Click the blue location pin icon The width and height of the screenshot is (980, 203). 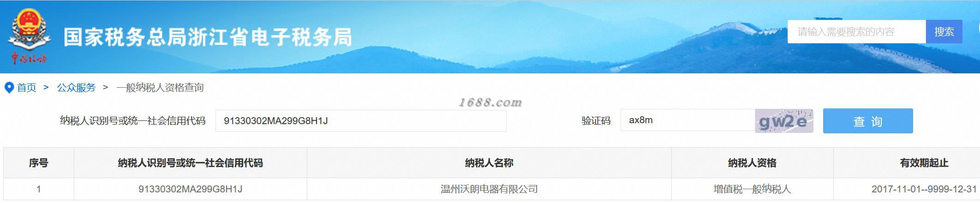click(9, 88)
